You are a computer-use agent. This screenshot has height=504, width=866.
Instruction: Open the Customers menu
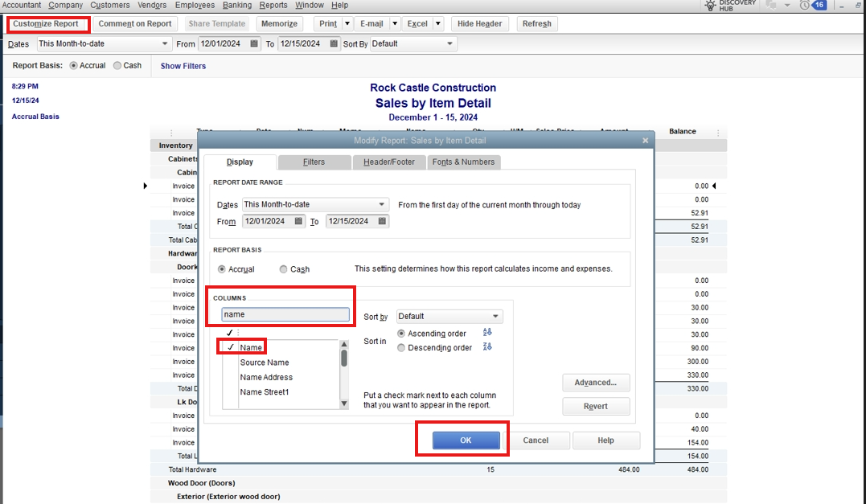[x=110, y=5]
